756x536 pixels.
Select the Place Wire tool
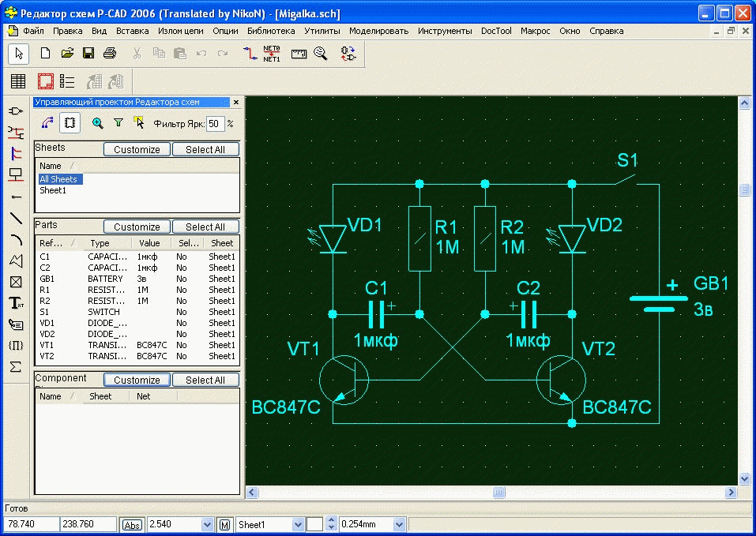click(x=16, y=133)
